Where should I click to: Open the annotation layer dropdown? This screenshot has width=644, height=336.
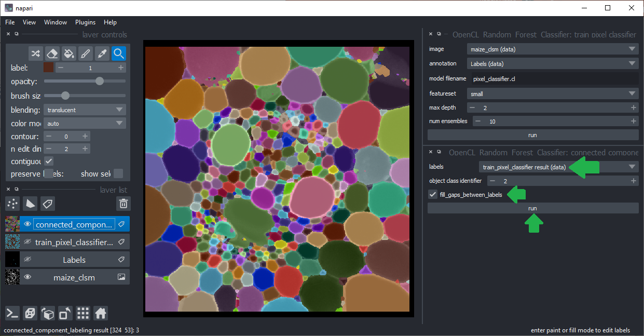click(552, 63)
